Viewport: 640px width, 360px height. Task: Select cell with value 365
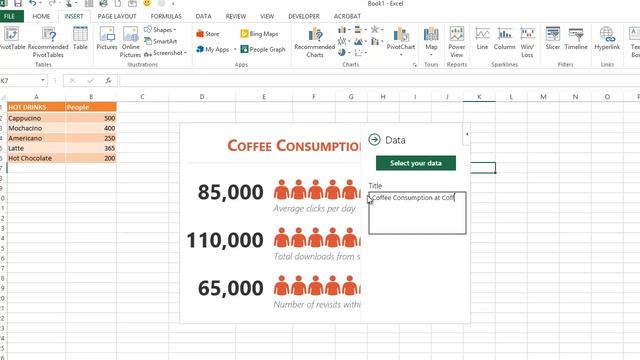pos(91,148)
